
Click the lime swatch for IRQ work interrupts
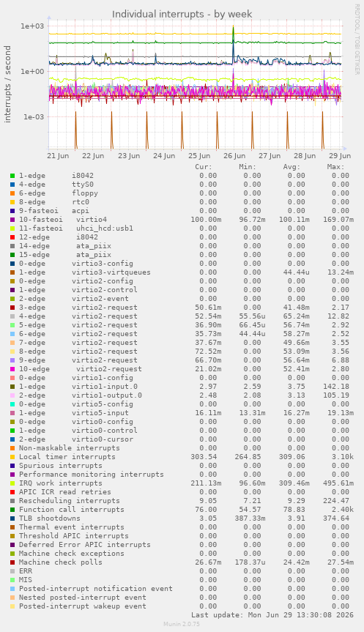(x=12, y=483)
